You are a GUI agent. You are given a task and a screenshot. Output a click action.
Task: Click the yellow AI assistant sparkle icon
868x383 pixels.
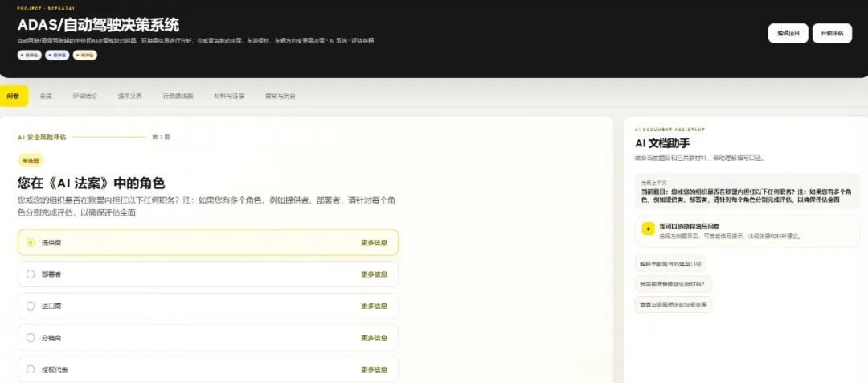click(648, 229)
